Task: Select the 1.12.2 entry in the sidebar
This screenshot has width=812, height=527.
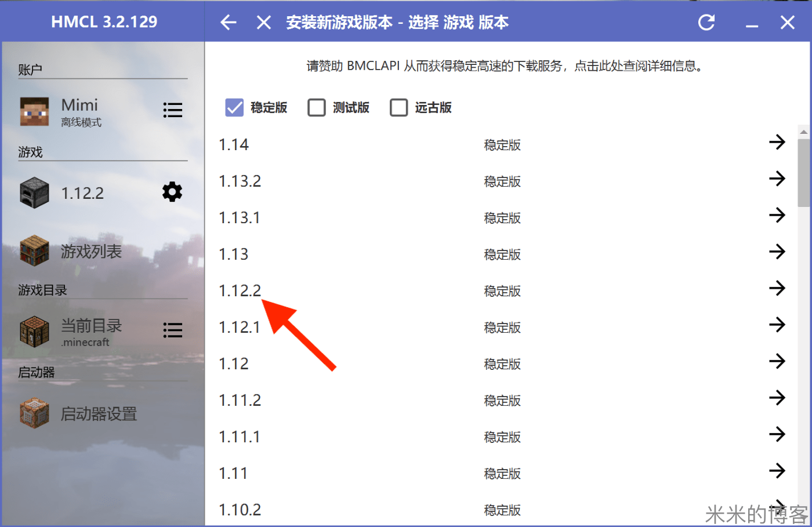Action: click(83, 192)
